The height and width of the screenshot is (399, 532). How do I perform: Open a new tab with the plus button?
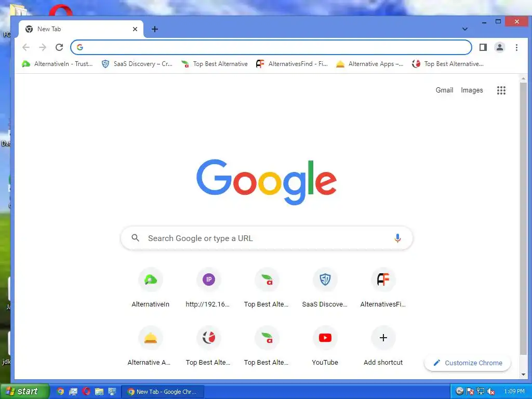pos(155,29)
